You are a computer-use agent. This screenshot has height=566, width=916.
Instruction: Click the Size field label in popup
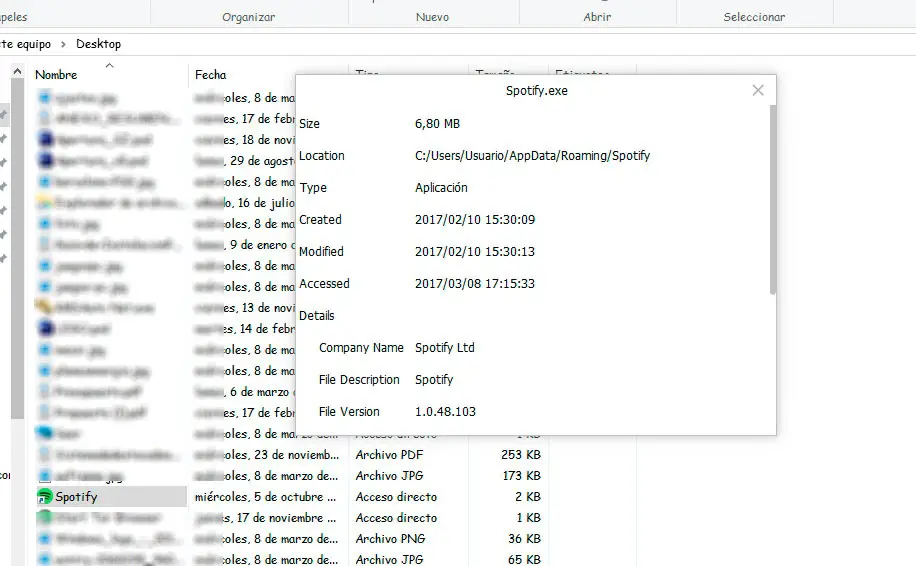(309, 124)
